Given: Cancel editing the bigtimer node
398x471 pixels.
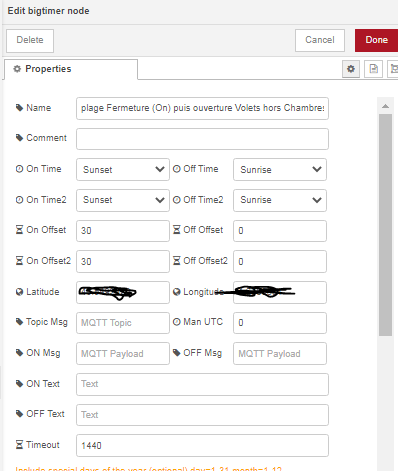Looking at the screenshot, I should (x=320, y=40).
